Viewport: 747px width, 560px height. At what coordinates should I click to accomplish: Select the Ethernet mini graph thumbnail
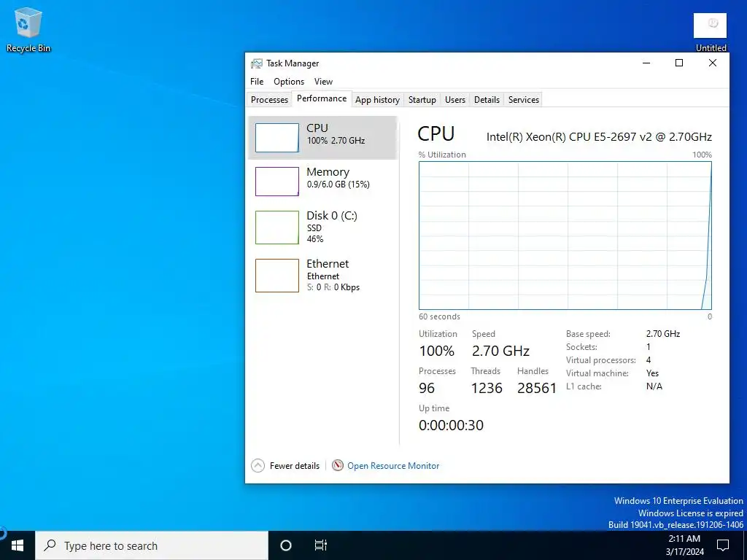[x=276, y=275]
